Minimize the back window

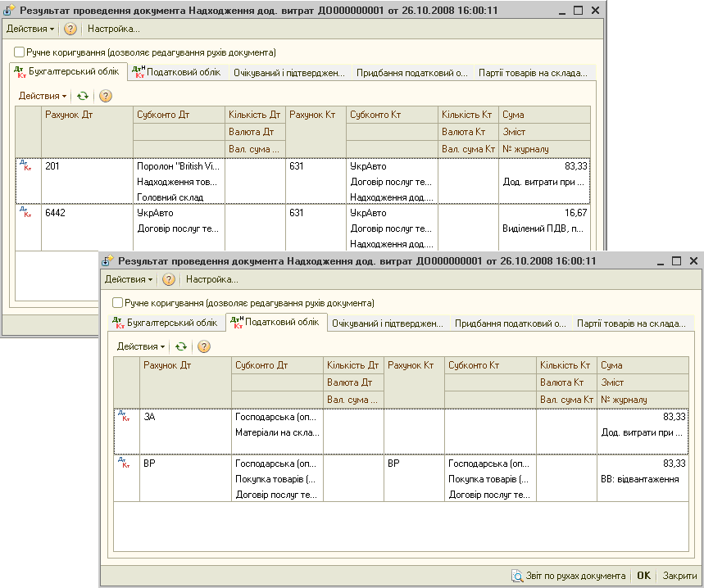pos(561,11)
